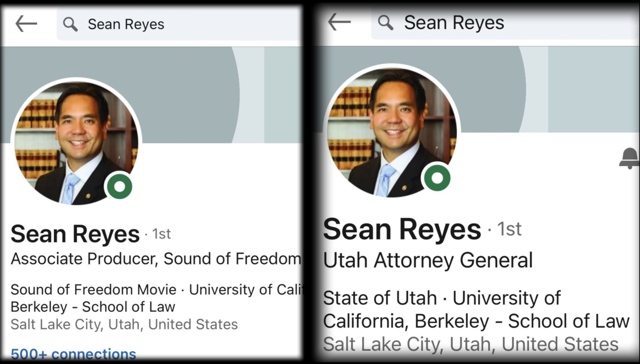This screenshot has width=640, height=364.
Task: Tap the Sean Reyes name heading on the left
Action: tap(75, 233)
